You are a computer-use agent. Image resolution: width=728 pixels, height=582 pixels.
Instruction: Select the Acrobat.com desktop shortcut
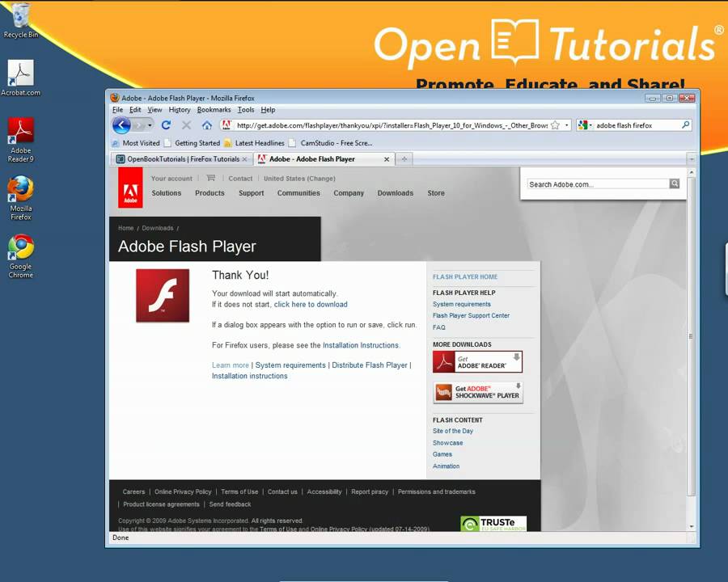20,78
